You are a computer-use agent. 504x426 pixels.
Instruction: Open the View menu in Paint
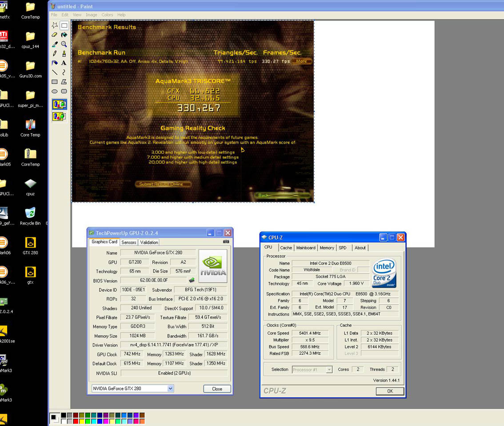77,15
